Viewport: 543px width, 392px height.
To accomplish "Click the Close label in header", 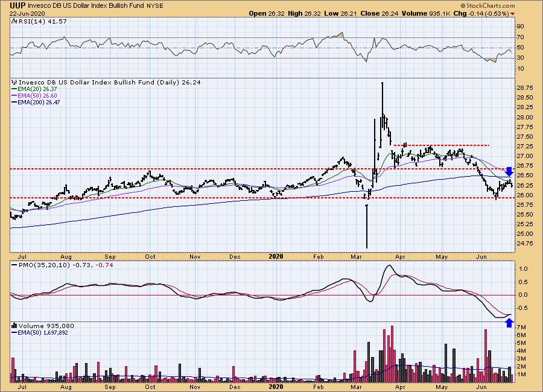I will click(x=369, y=13).
